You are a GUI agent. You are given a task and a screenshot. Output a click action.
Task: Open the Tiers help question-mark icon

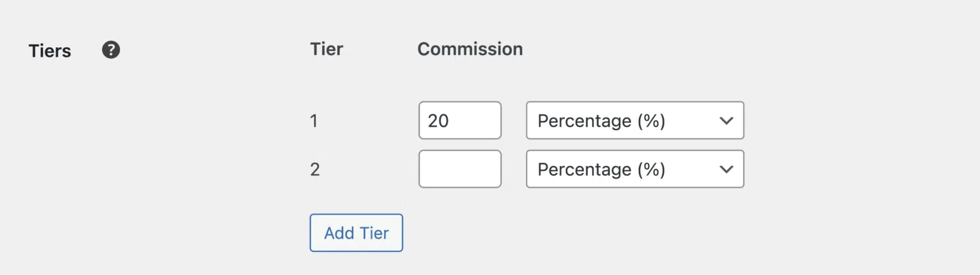(111, 50)
